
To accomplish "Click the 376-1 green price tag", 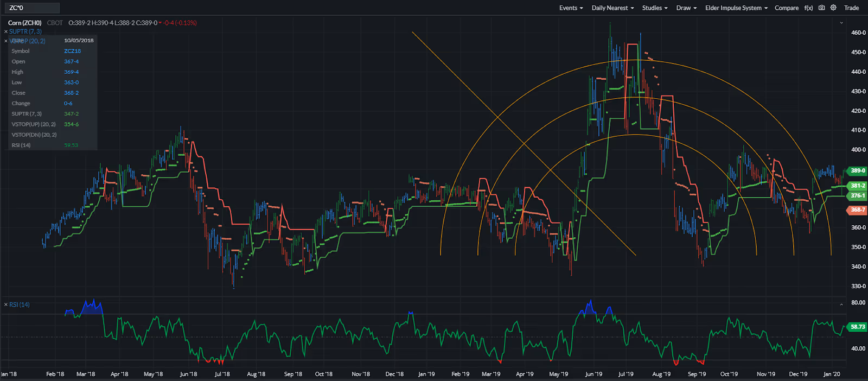I will 857,195.
